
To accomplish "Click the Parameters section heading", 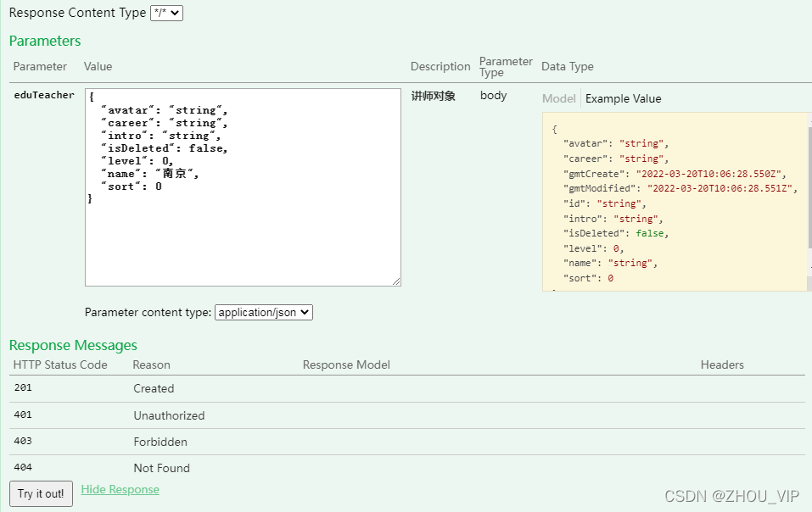I will [45, 41].
